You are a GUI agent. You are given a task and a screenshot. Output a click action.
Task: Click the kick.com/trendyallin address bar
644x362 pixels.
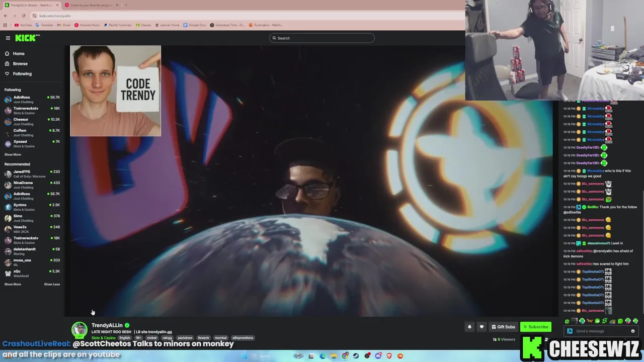click(x=55, y=16)
